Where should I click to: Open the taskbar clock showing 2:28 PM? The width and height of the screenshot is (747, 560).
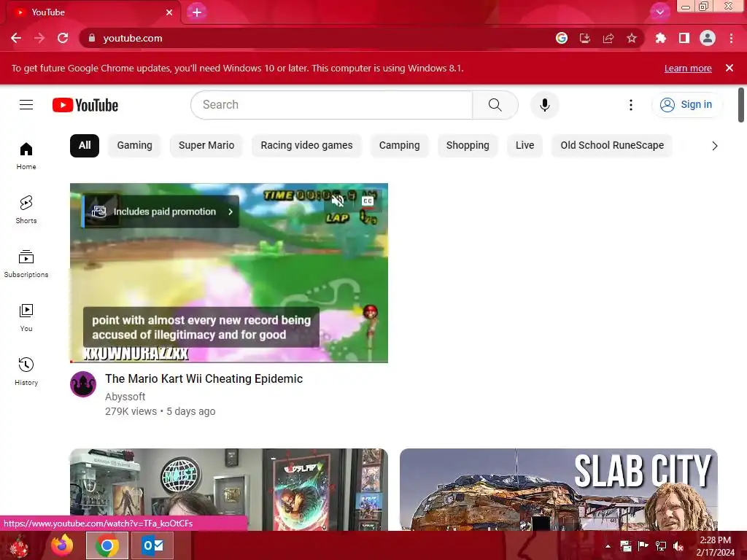click(x=715, y=545)
